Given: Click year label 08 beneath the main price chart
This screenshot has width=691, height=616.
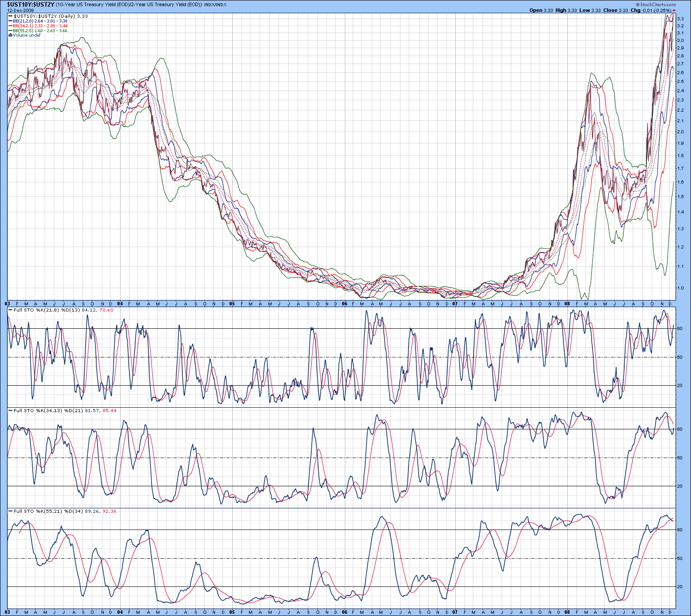Looking at the screenshot, I should click(567, 304).
